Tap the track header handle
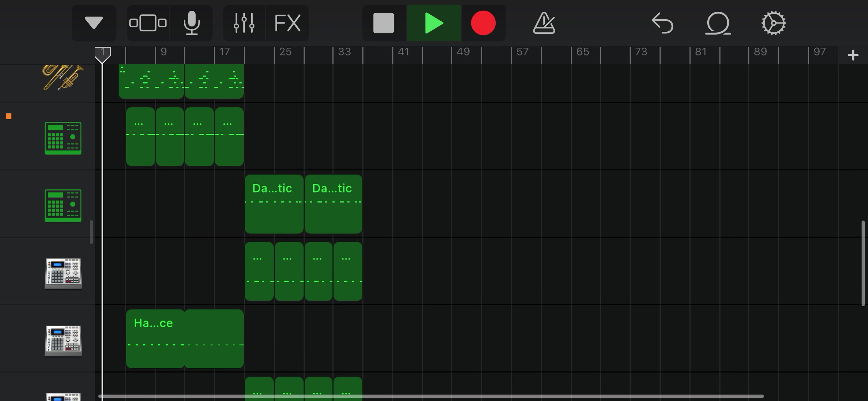The height and width of the screenshot is (401, 868). click(x=91, y=232)
